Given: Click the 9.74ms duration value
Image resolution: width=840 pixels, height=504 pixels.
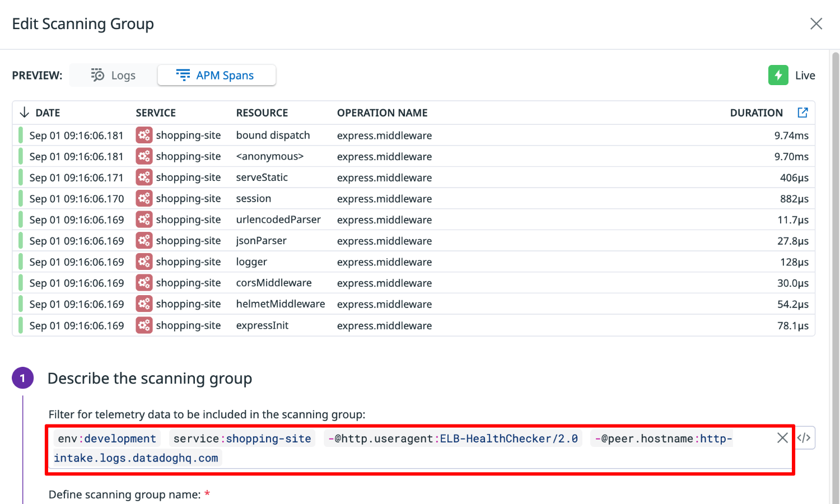Looking at the screenshot, I should click(x=791, y=135).
